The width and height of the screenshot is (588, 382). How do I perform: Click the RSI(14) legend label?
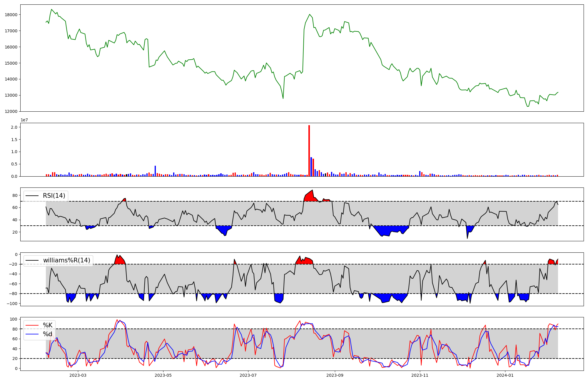[x=54, y=196]
